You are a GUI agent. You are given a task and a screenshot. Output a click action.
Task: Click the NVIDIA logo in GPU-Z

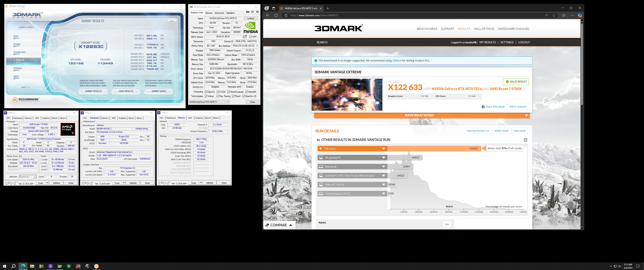click(250, 28)
